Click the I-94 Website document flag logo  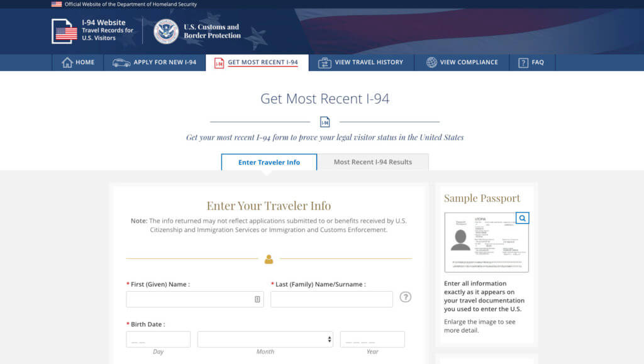(64, 31)
